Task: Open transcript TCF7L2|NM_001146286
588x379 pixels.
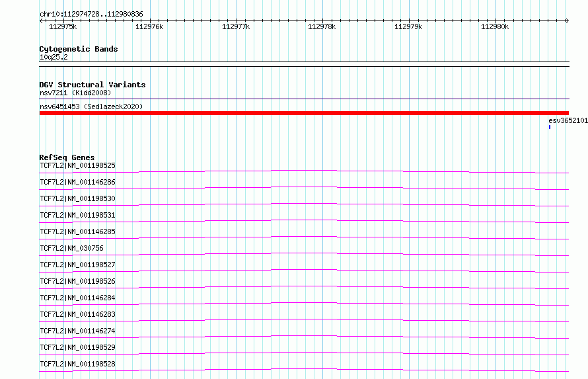Action: [77, 182]
